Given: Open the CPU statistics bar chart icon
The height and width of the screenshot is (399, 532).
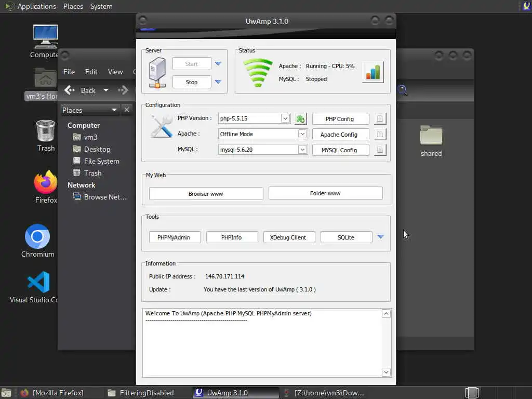Looking at the screenshot, I should tap(373, 72).
